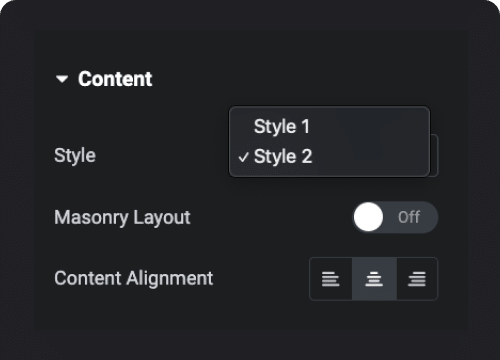Select the checked Style 2 option
The height and width of the screenshot is (360, 500).
click(283, 156)
